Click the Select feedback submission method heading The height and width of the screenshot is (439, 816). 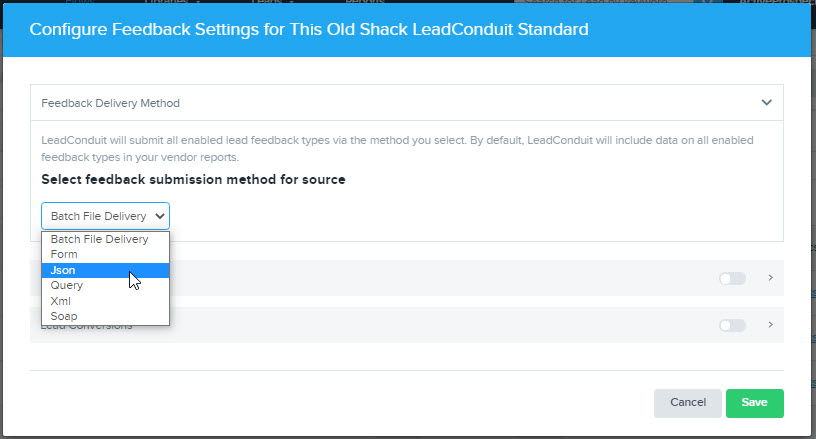coord(193,179)
